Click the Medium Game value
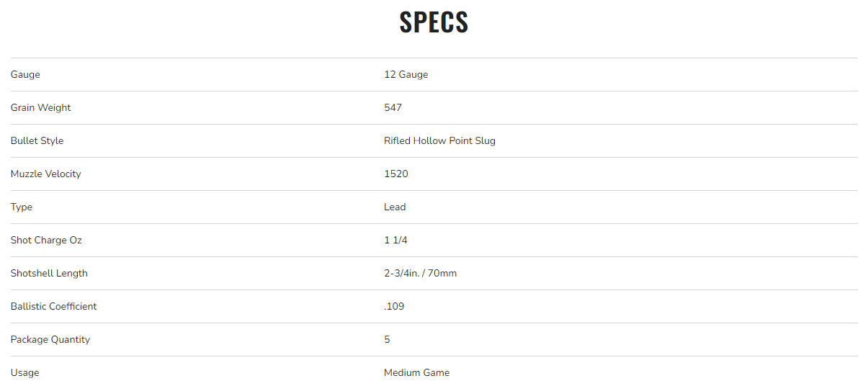Image resolution: width=868 pixels, height=386 pixels. 416,373
